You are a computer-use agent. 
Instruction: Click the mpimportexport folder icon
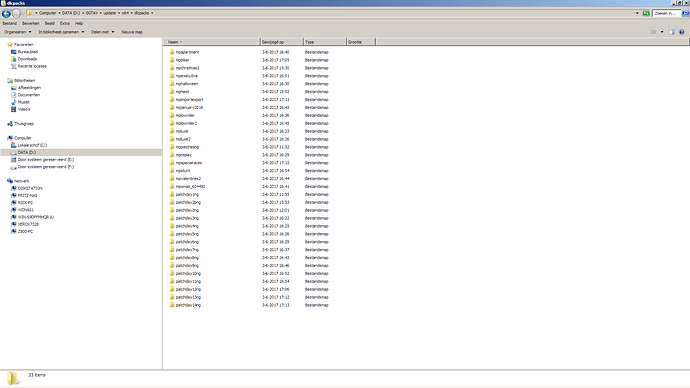pos(172,99)
